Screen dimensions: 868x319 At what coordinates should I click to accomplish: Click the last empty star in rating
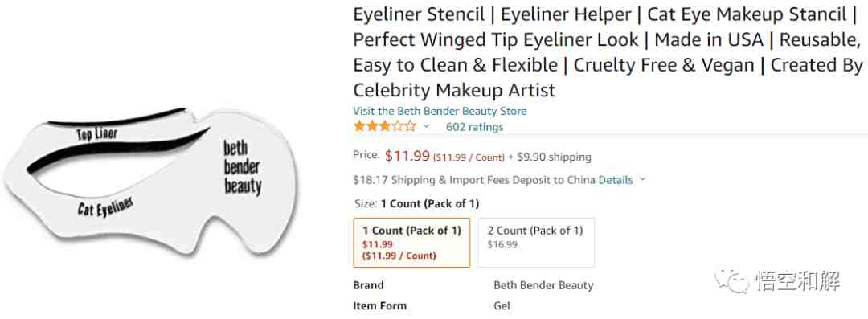410,126
